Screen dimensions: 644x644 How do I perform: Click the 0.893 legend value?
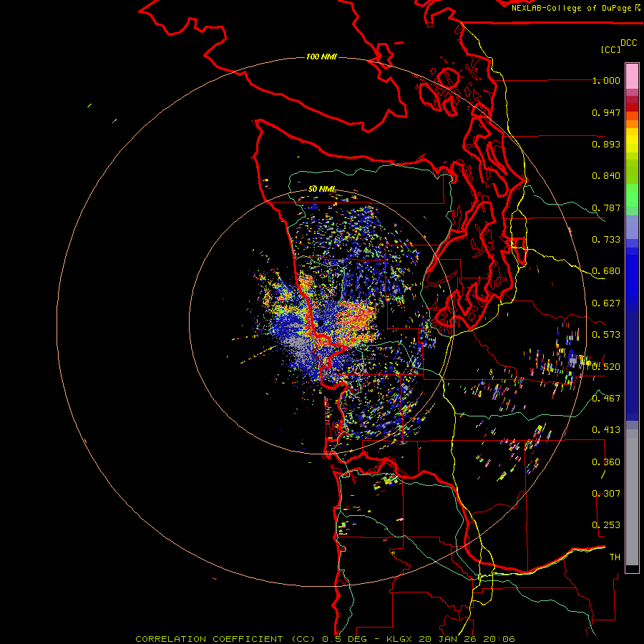pos(606,144)
